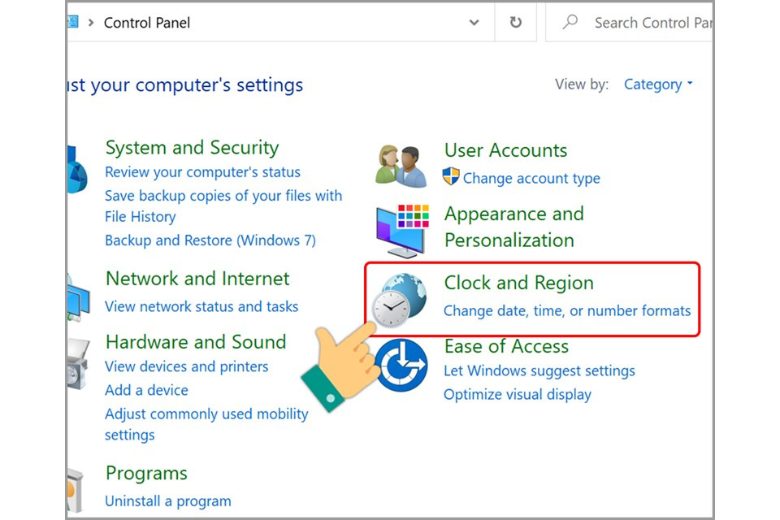Open Review your computer's status
780x520 pixels.
[202, 172]
